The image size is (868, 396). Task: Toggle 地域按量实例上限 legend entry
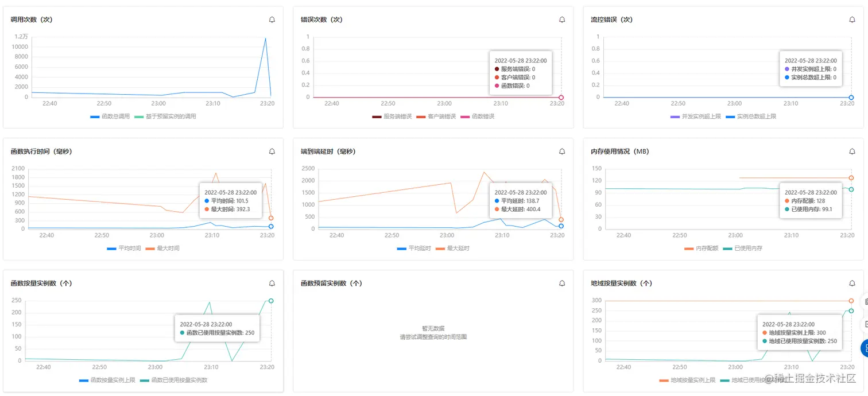[x=688, y=381]
